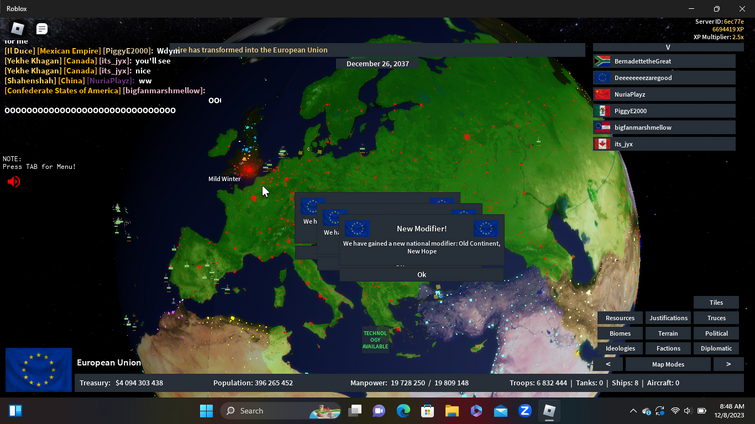Click the Mild Winter map label
755x424 pixels.
(224, 179)
